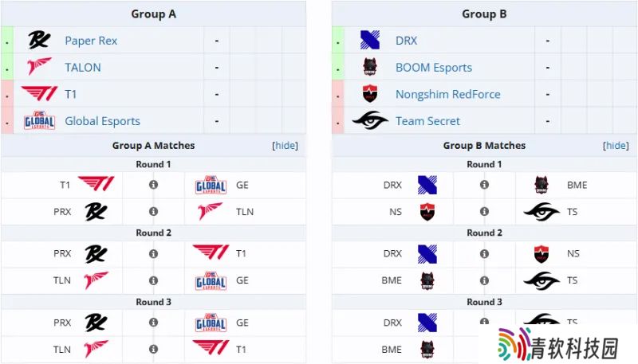Click the DRX logo in Group B standings
638x364 pixels.
coord(370,40)
